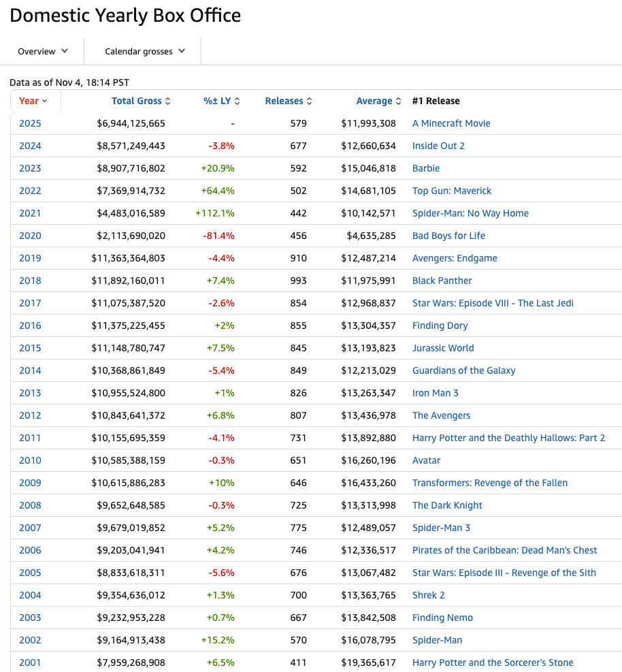
Task: Select the $11,892,160,011 total gross cell
Action: click(128, 281)
